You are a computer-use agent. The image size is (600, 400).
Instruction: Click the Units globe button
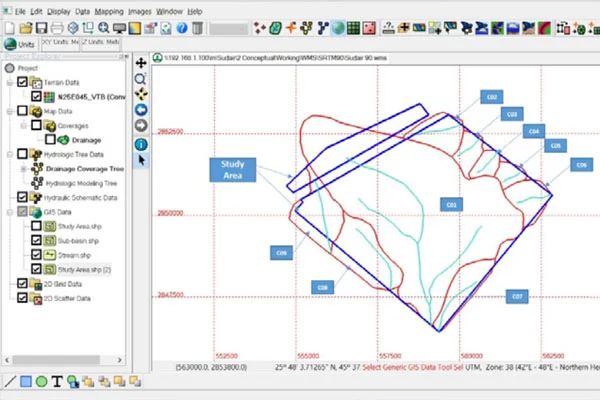pyautogui.click(x=20, y=44)
